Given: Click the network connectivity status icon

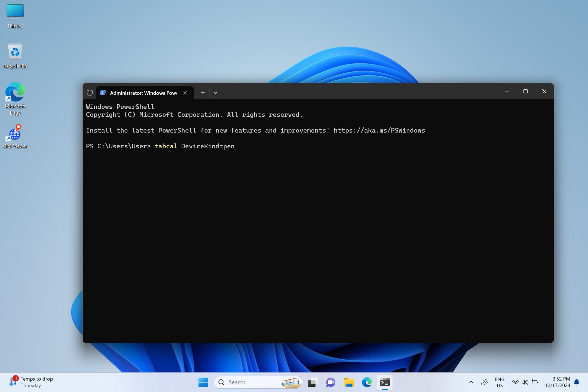Looking at the screenshot, I should pos(514,381).
